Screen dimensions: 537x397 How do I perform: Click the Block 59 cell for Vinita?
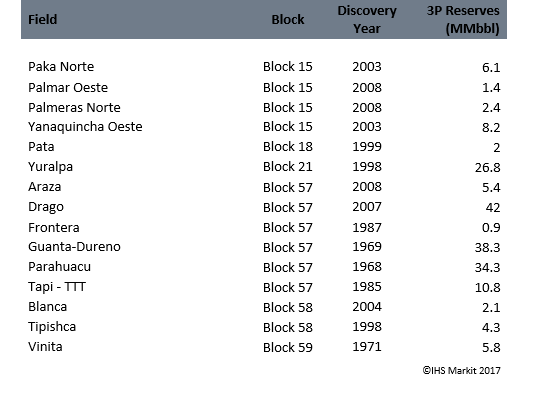[288, 348]
